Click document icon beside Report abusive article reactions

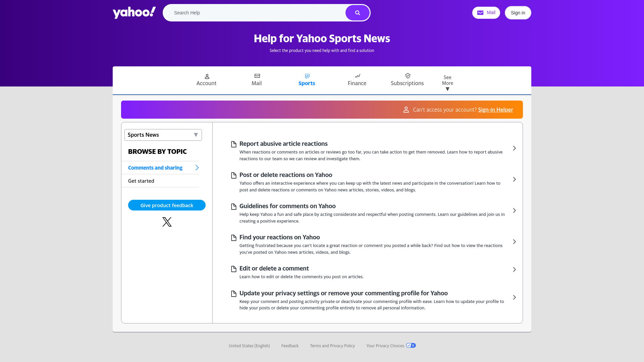point(234,144)
